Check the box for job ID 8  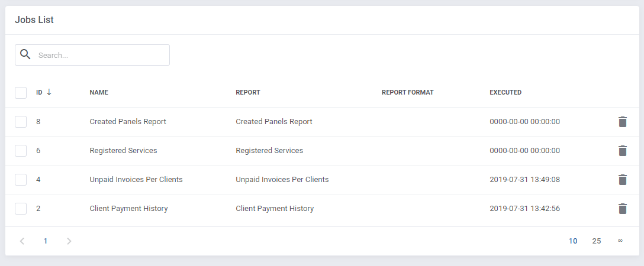[21, 122]
